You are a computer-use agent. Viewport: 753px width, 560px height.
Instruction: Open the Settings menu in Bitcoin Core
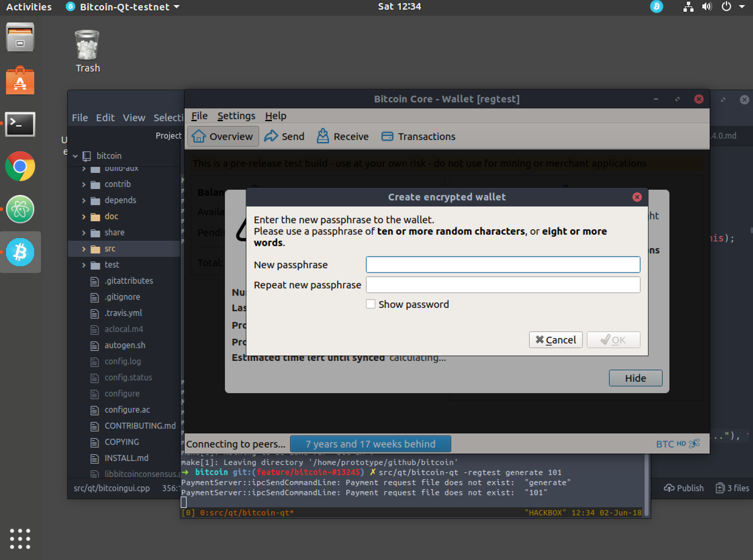point(236,115)
